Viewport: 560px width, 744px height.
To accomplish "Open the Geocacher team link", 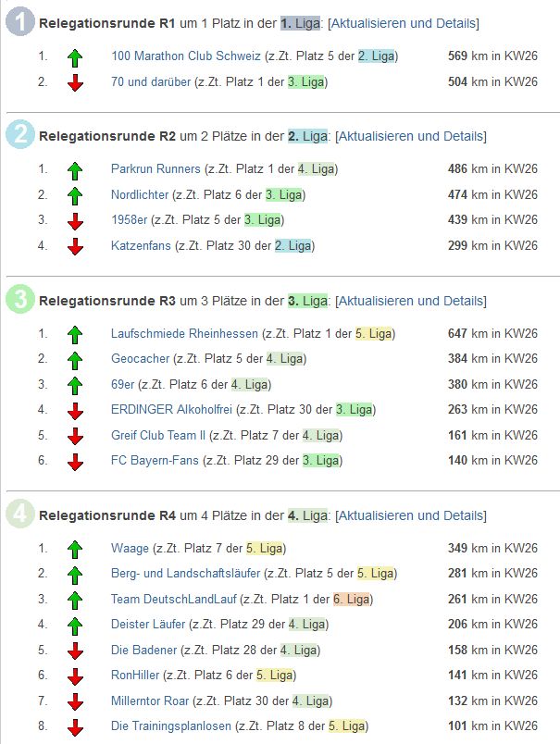I will coord(140,359).
